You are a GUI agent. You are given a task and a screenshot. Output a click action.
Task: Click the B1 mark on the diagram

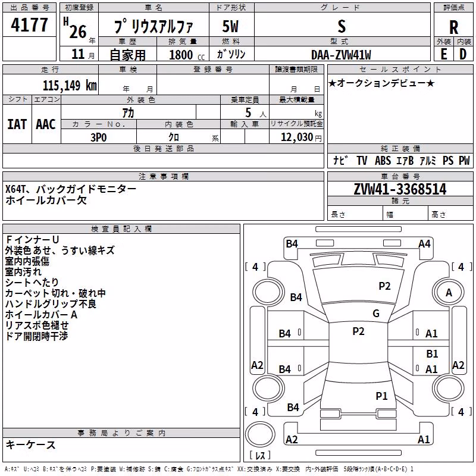(x=432, y=353)
